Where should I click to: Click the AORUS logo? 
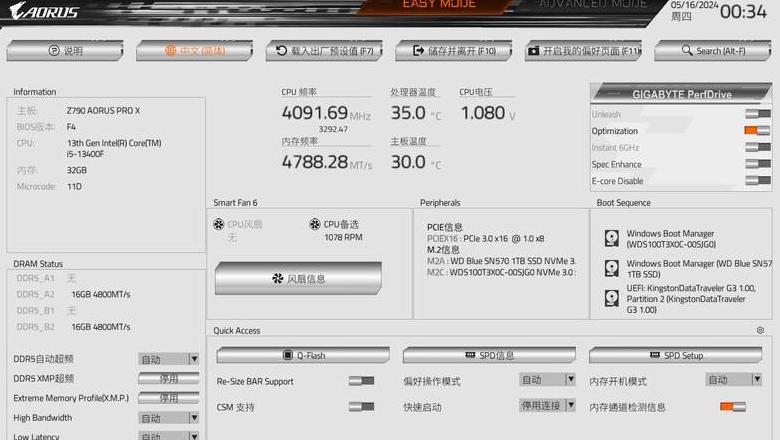[x=44, y=11]
